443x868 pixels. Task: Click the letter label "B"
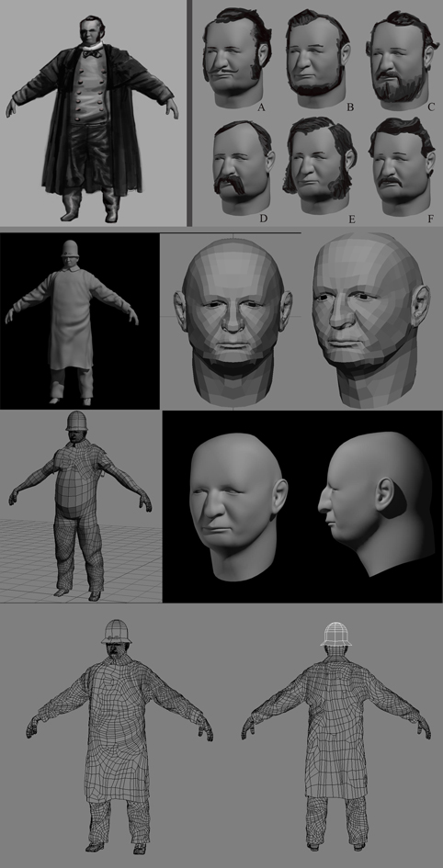click(350, 107)
